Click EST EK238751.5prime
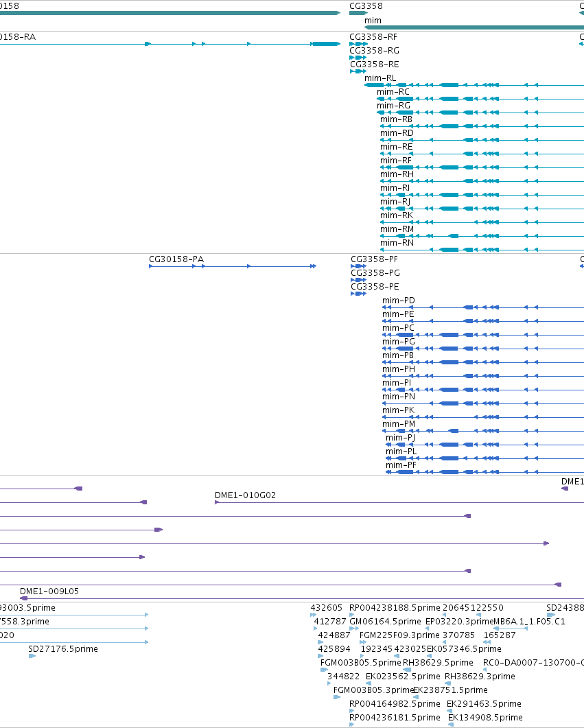 coord(450,690)
